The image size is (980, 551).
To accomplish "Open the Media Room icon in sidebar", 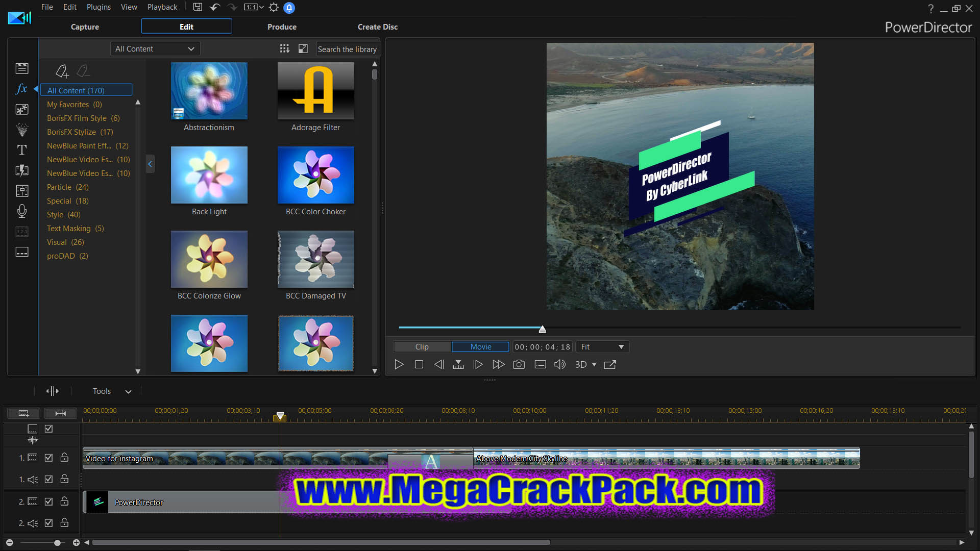I will pyautogui.click(x=22, y=68).
